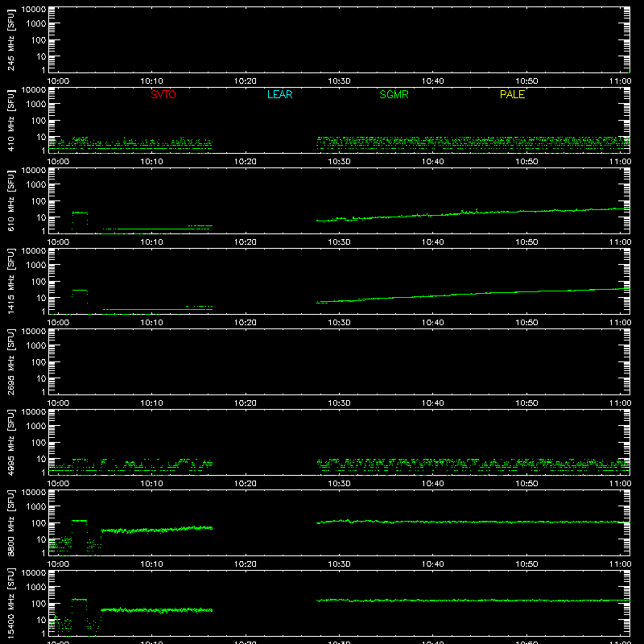Click the 100 tick label on 610 MHz axis

tap(39, 201)
